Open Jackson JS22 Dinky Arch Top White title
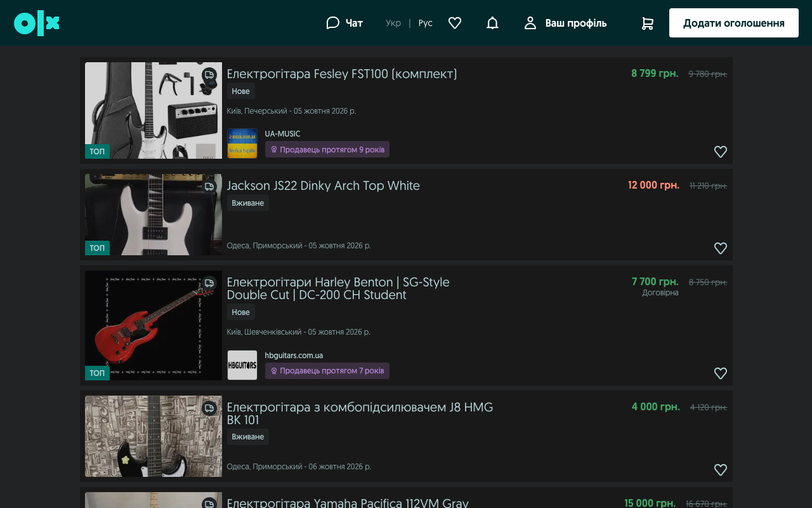The image size is (812, 508). (x=324, y=185)
